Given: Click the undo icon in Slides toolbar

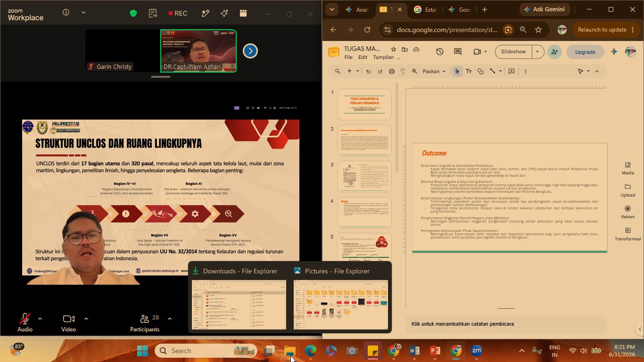Looking at the screenshot, I should pos(368,71).
